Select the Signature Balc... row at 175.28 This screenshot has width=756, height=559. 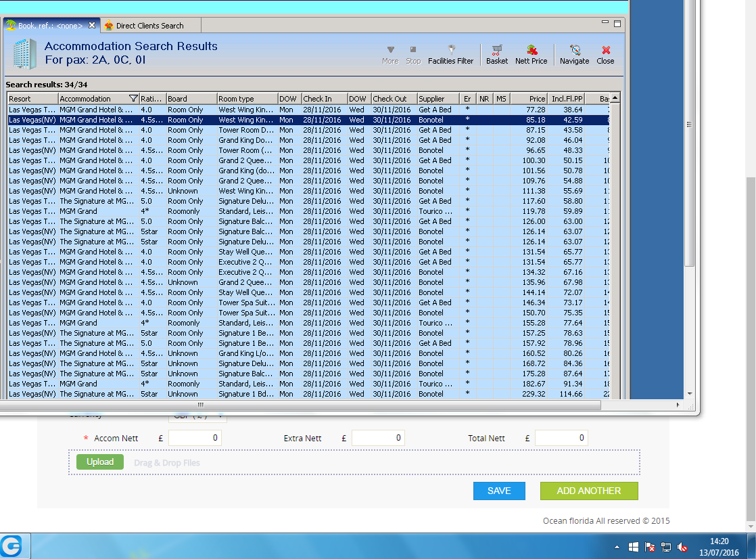(x=308, y=373)
